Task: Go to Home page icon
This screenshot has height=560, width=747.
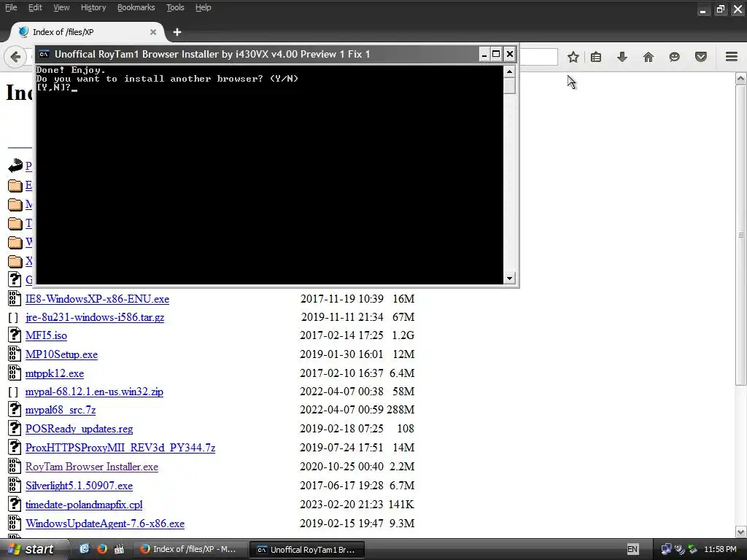Action: (648, 57)
